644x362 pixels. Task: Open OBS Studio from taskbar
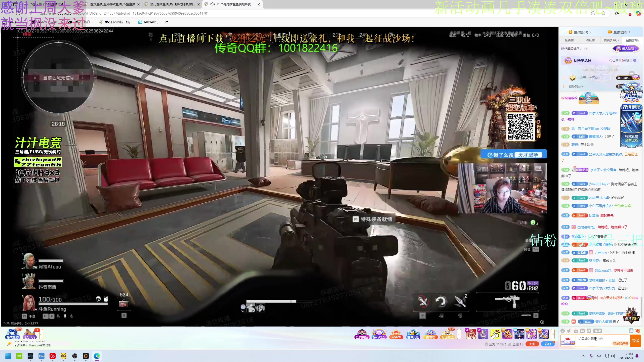(75, 356)
